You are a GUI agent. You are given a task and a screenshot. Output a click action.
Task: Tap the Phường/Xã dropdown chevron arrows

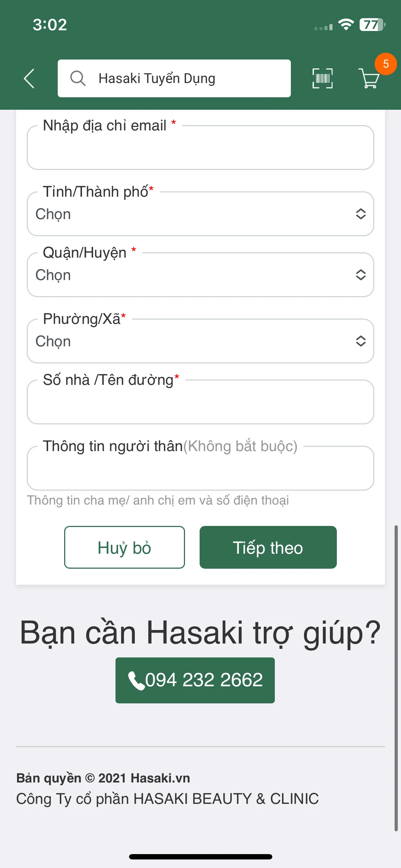[361, 341]
